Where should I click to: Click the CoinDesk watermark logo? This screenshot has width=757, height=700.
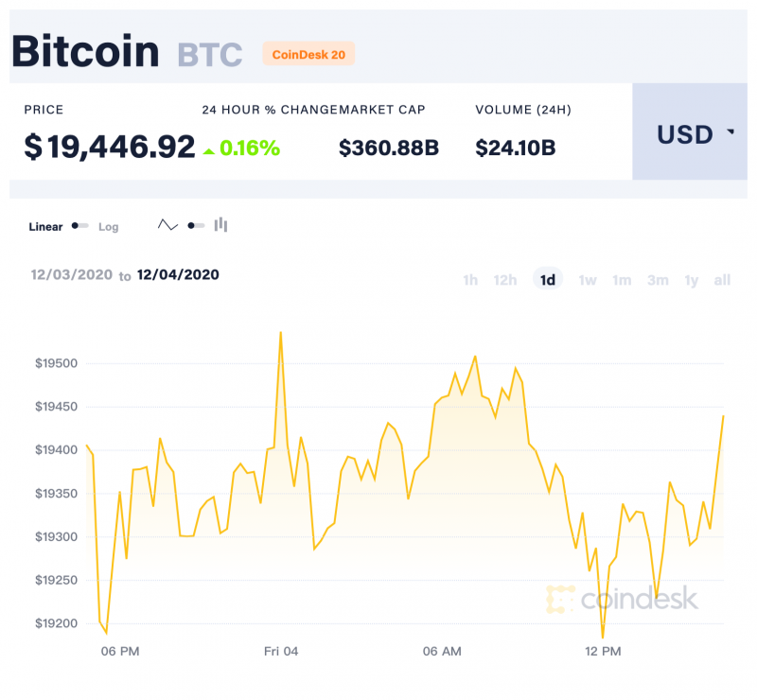click(x=622, y=599)
